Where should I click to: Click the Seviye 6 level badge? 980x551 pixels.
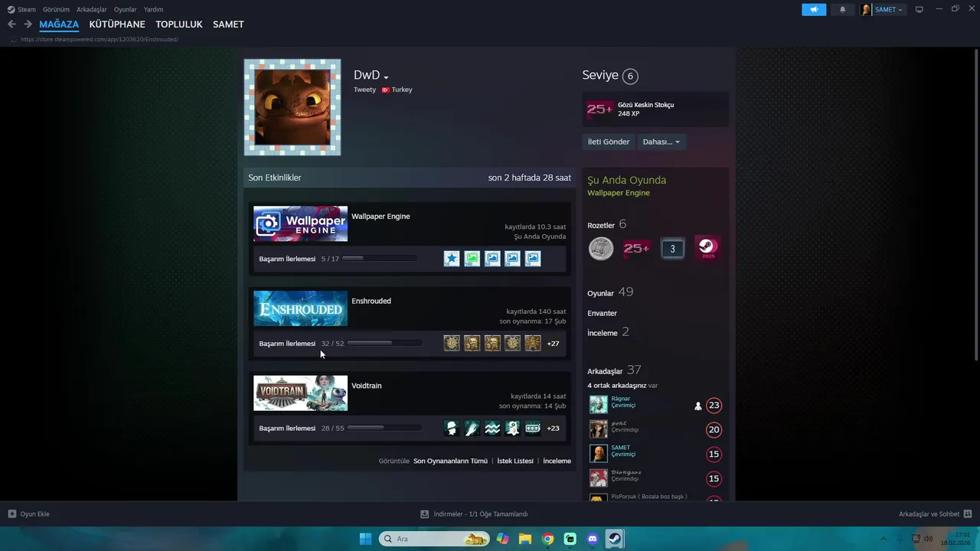630,76
